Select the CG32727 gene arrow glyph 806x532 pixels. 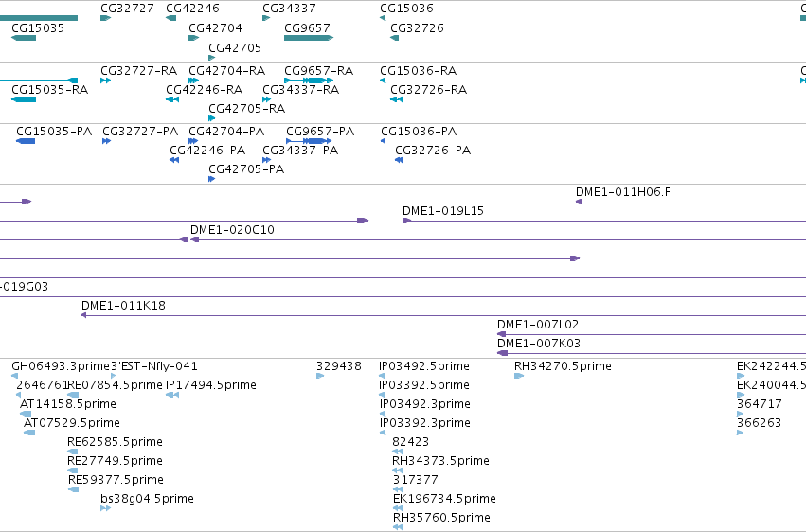coord(105,18)
